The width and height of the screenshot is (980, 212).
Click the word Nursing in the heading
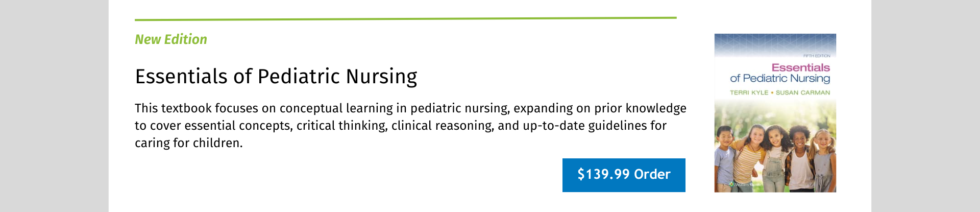[x=381, y=77]
